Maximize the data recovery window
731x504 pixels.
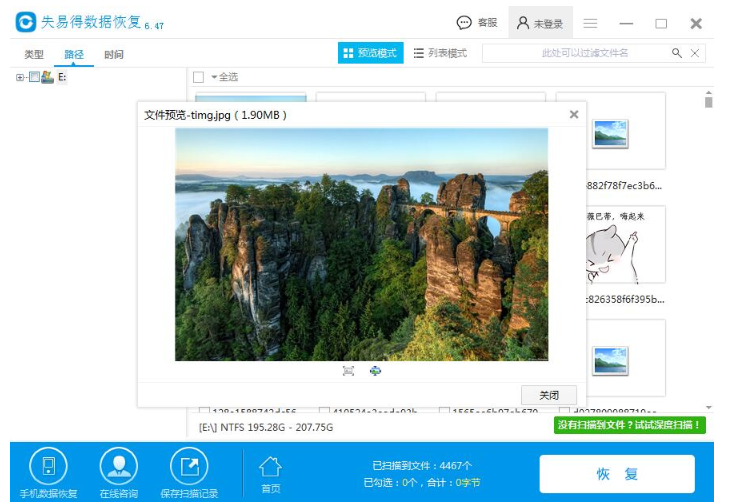click(x=661, y=23)
